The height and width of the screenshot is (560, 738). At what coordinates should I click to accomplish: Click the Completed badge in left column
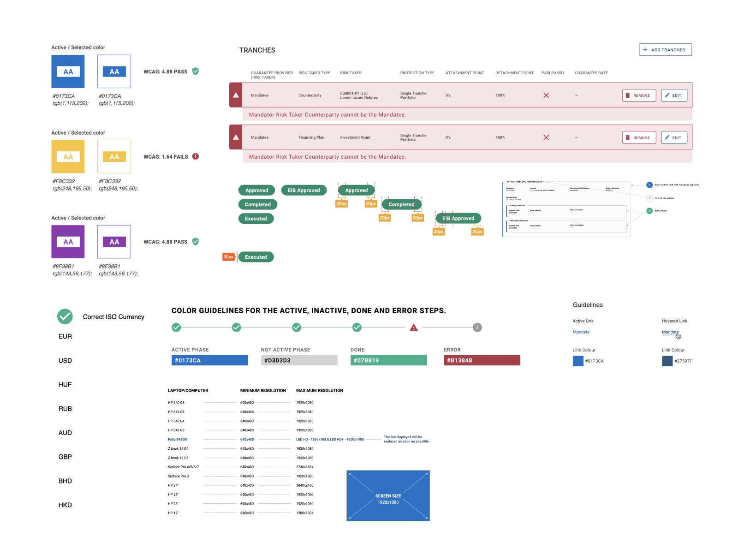258,204
